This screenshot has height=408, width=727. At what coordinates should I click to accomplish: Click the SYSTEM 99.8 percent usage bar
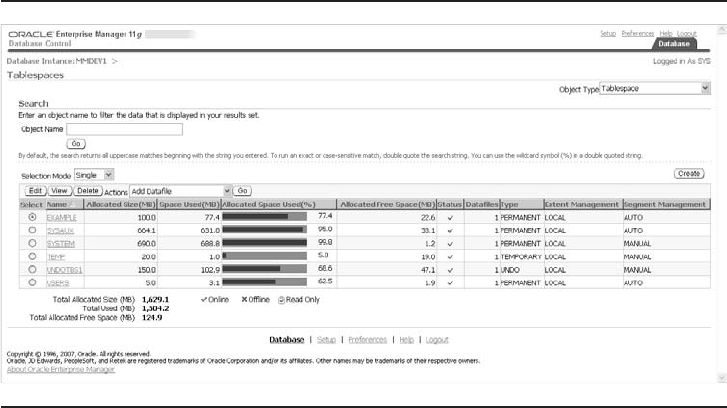[x=264, y=242]
